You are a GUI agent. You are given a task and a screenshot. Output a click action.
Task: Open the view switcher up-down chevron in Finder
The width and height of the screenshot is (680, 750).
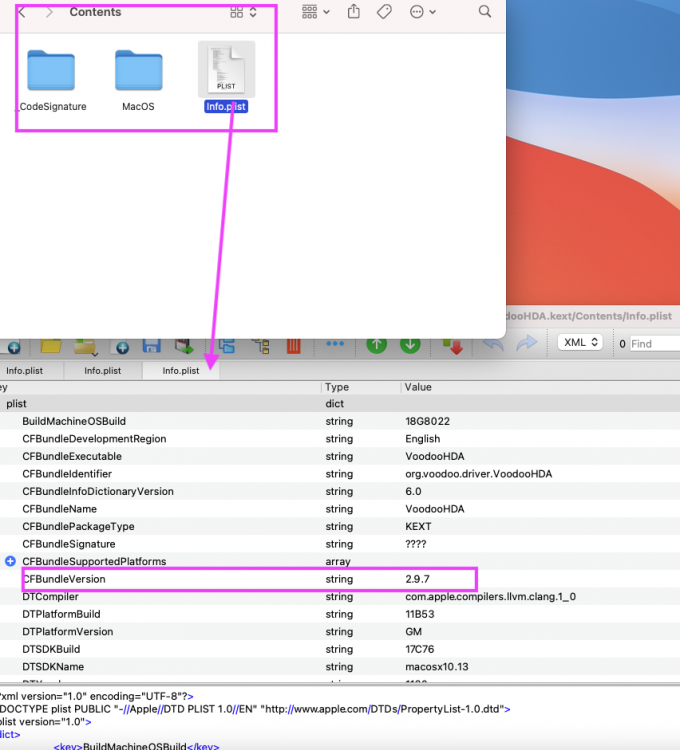point(253,12)
